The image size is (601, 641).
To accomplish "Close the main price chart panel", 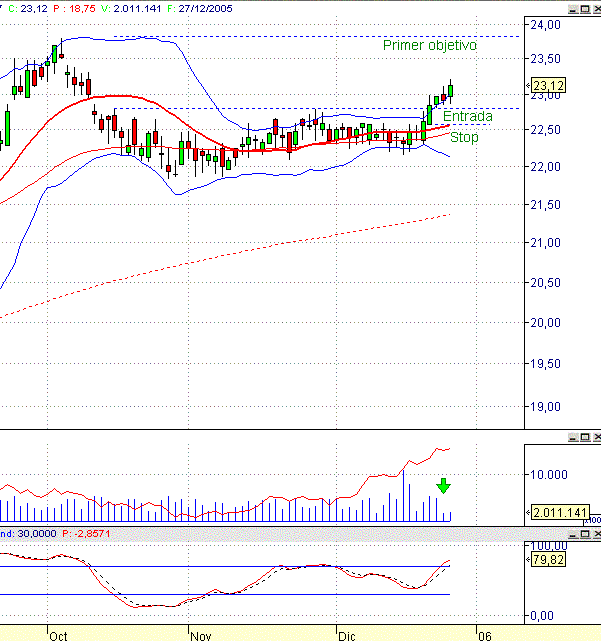I will [x=597, y=9].
